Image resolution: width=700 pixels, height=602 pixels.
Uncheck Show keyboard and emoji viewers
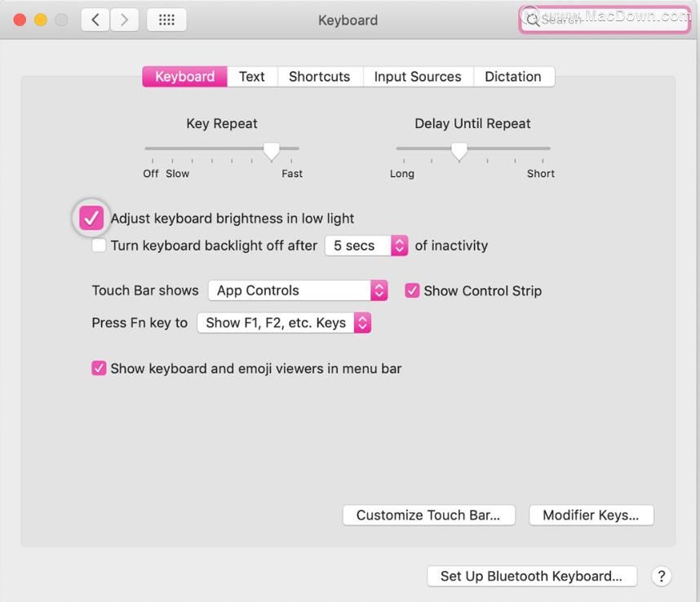[x=99, y=368]
